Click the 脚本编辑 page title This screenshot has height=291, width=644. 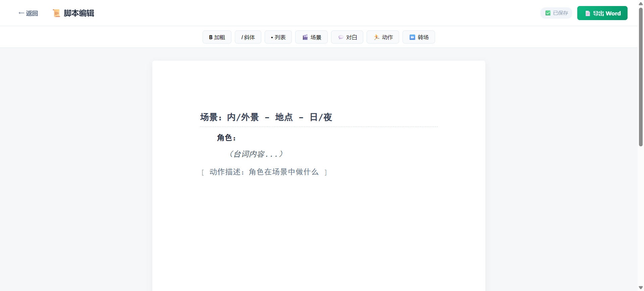(79, 13)
